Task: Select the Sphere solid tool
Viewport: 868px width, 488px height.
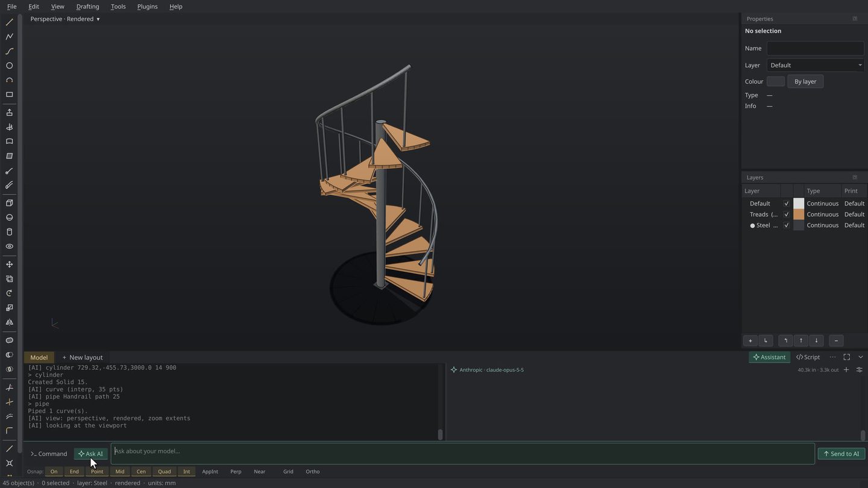Action: click(9, 217)
